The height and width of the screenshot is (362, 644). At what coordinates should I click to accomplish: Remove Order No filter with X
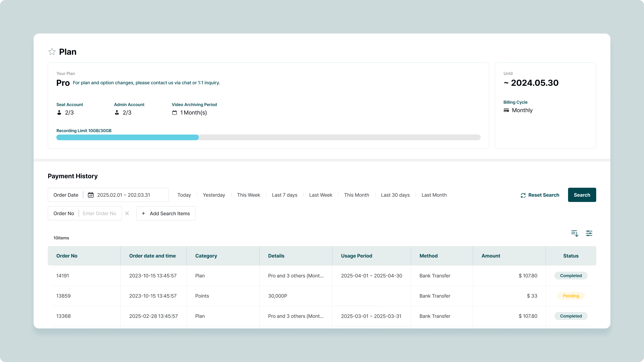tap(127, 213)
